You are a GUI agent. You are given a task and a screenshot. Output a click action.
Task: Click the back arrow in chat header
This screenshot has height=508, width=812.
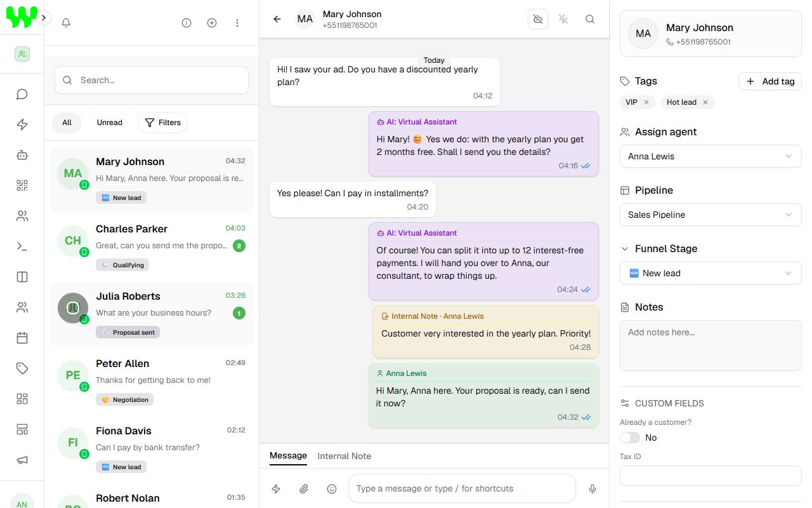point(277,19)
